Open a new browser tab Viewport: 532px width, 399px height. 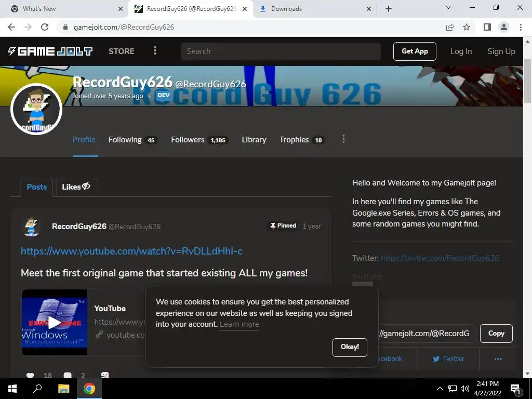(389, 9)
